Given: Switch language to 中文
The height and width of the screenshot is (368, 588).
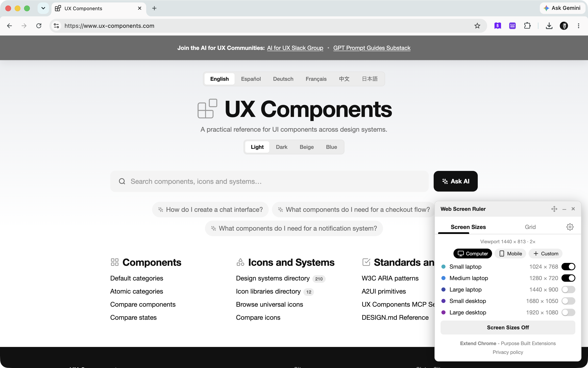Looking at the screenshot, I should coord(344,79).
